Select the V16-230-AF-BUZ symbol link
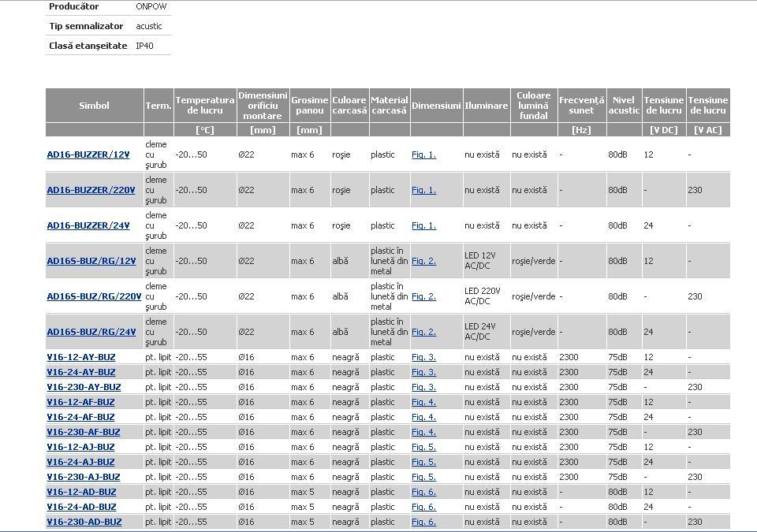Viewport: 757px width, 532px height. [x=84, y=432]
